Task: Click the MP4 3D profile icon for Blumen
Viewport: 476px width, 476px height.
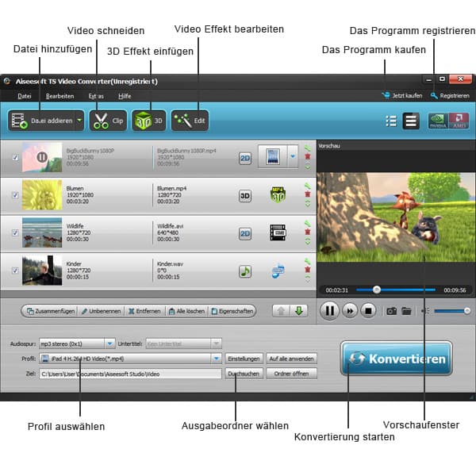Action: click(x=278, y=194)
